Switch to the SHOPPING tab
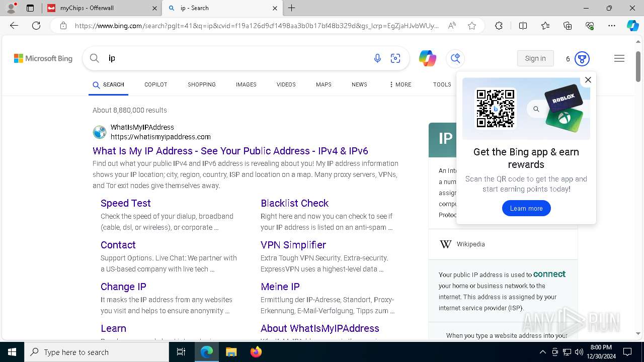644x362 pixels. 202,84
